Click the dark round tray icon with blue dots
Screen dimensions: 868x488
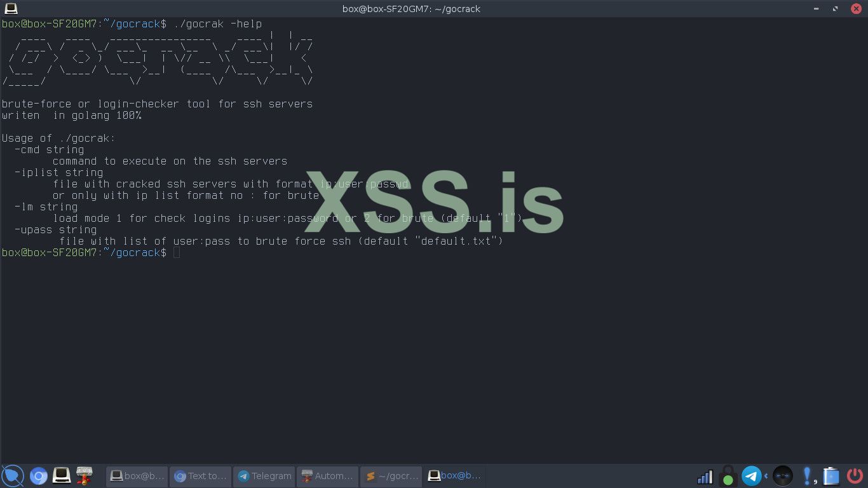[783, 476]
